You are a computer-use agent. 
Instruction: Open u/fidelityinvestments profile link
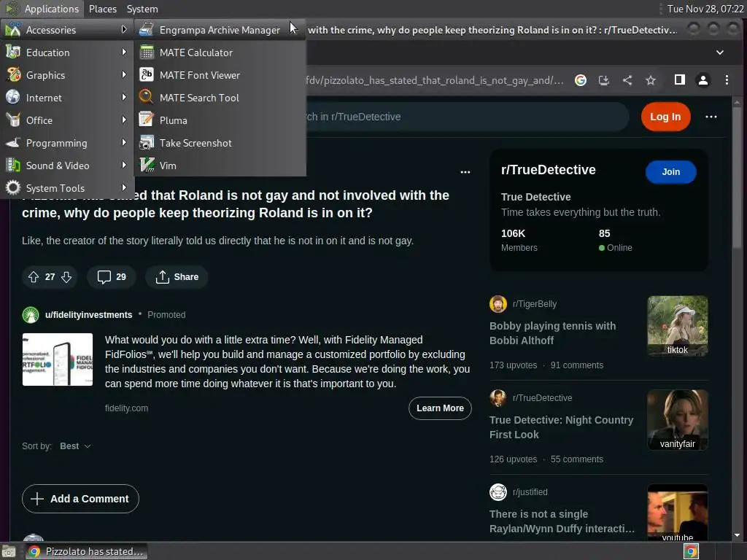[x=88, y=315]
